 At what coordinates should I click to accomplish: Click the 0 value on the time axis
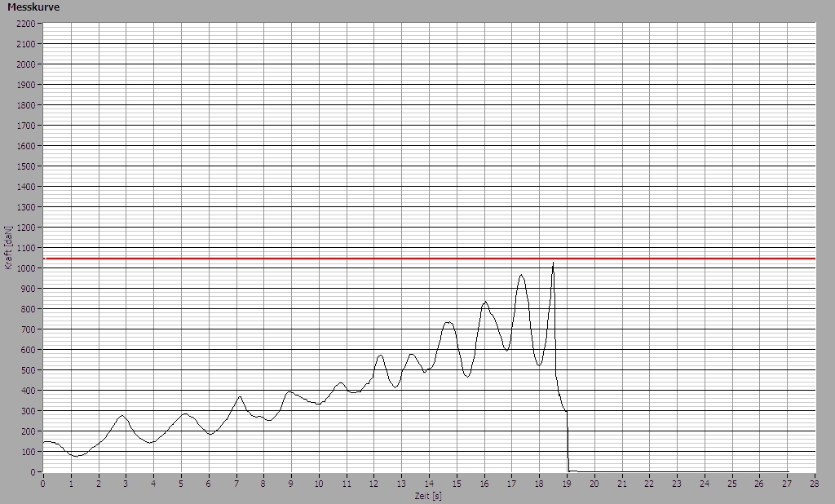pos(43,484)
